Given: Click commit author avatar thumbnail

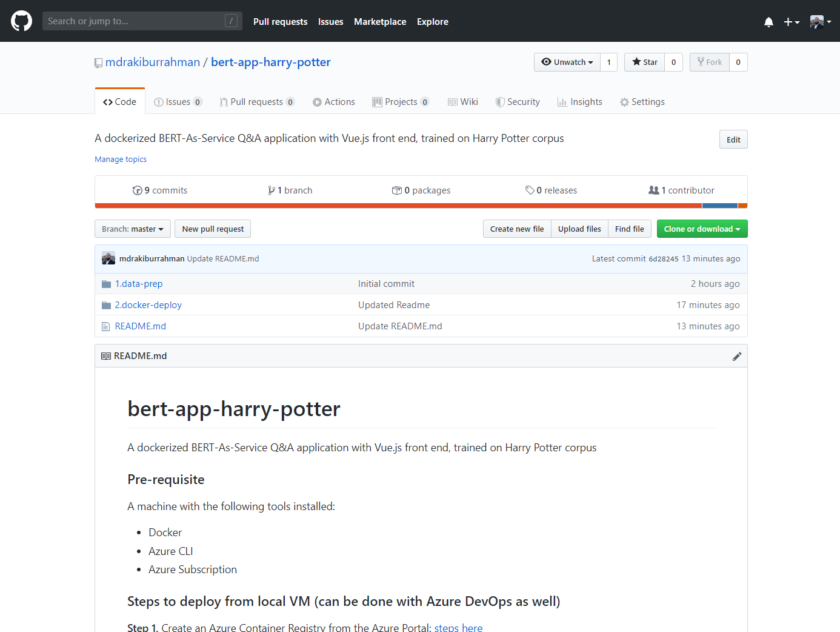Looking at the screenshot, I should click(108, 258).
